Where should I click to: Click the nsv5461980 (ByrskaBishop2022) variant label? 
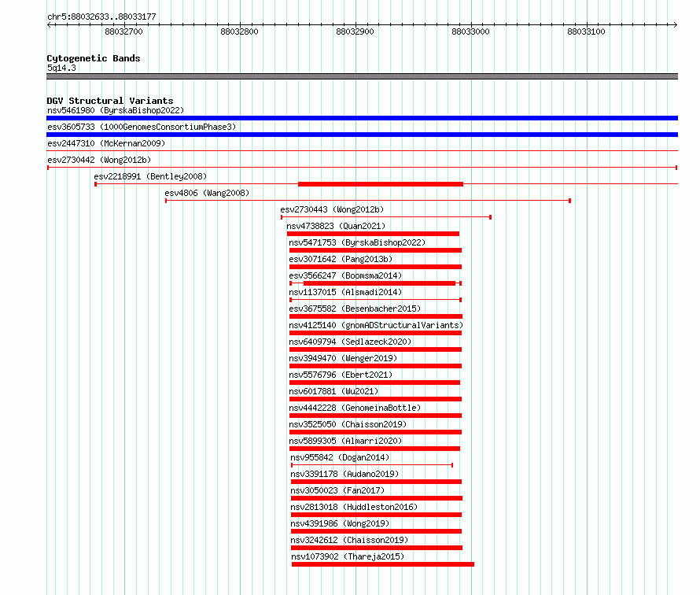coord(116,110)
